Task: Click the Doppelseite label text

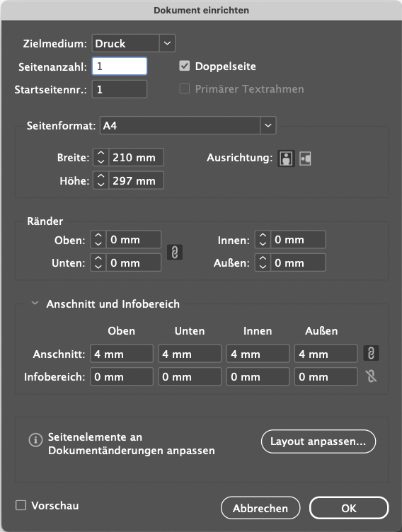Action: [226, 66]
